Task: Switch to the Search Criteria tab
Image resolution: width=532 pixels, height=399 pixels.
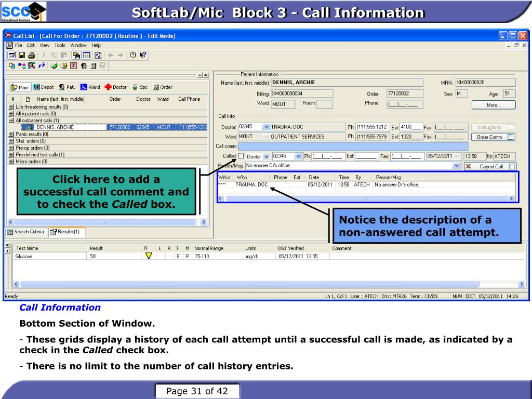Action: 26,232
